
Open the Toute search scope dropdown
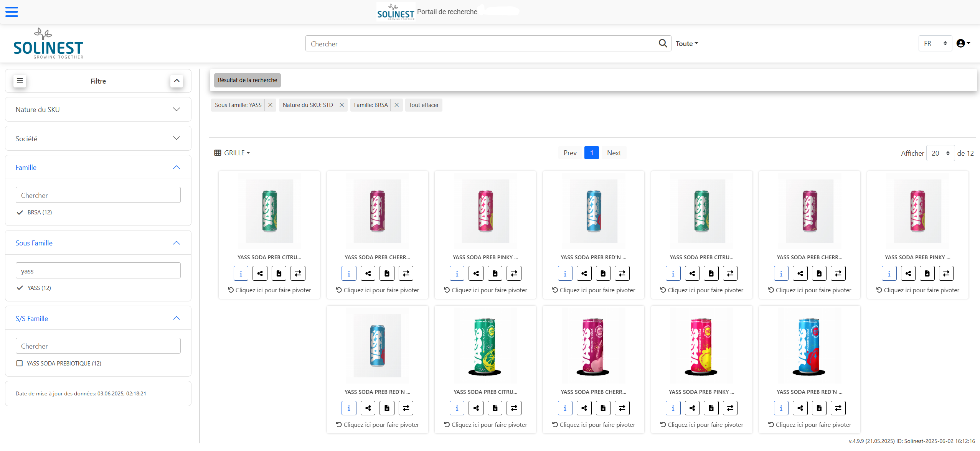(x=687, y=44)
